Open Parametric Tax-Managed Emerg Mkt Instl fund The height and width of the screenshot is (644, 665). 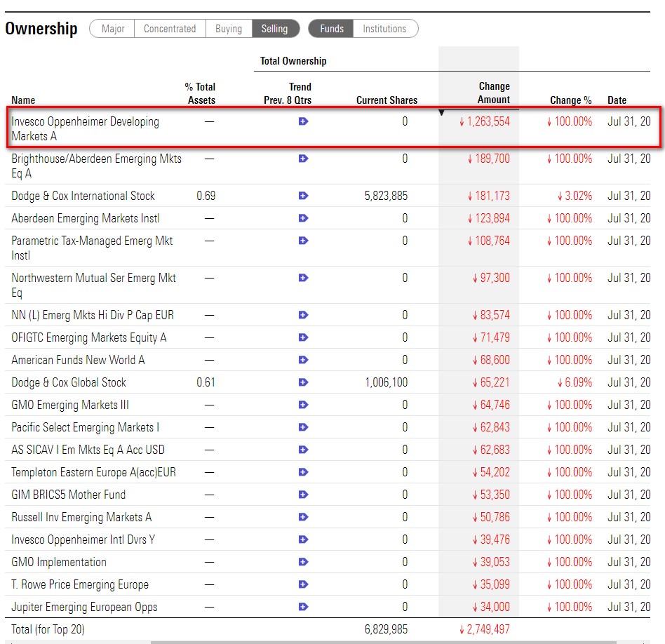92,248
